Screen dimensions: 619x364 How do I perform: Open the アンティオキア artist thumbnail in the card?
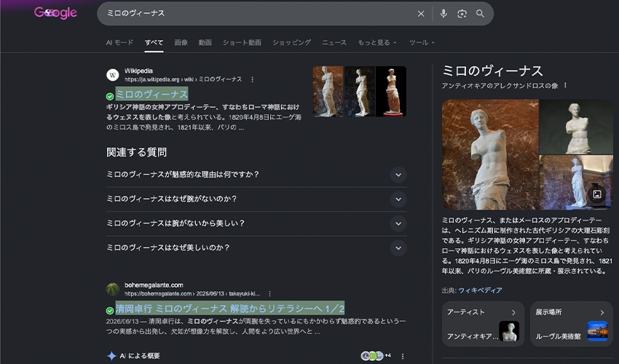click(509, 331)
